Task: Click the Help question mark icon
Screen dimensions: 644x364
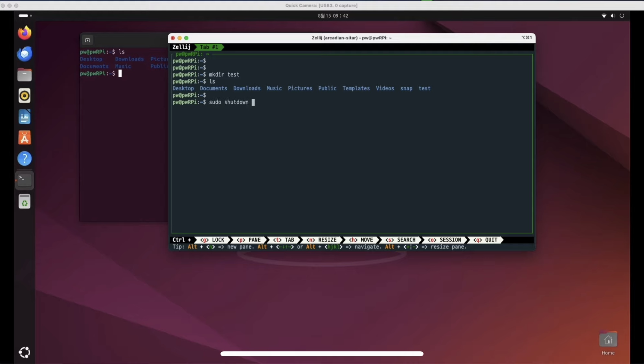Action: point(24,159)
